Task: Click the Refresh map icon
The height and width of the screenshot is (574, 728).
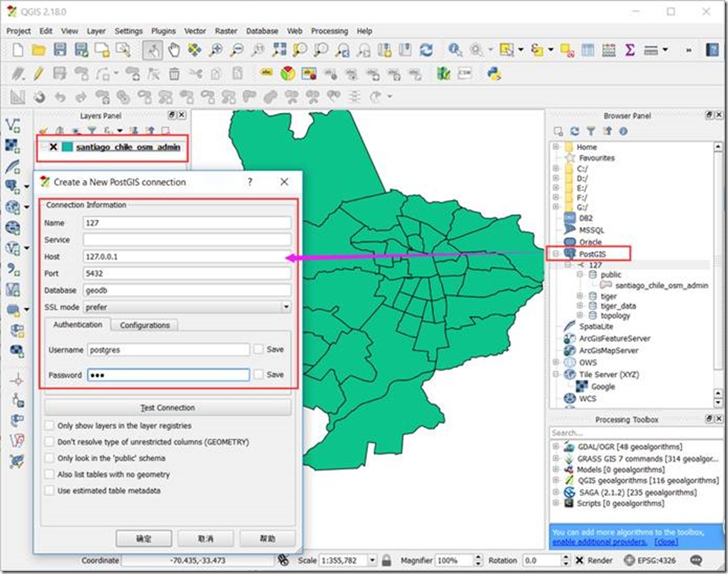Action: point(427,51)
